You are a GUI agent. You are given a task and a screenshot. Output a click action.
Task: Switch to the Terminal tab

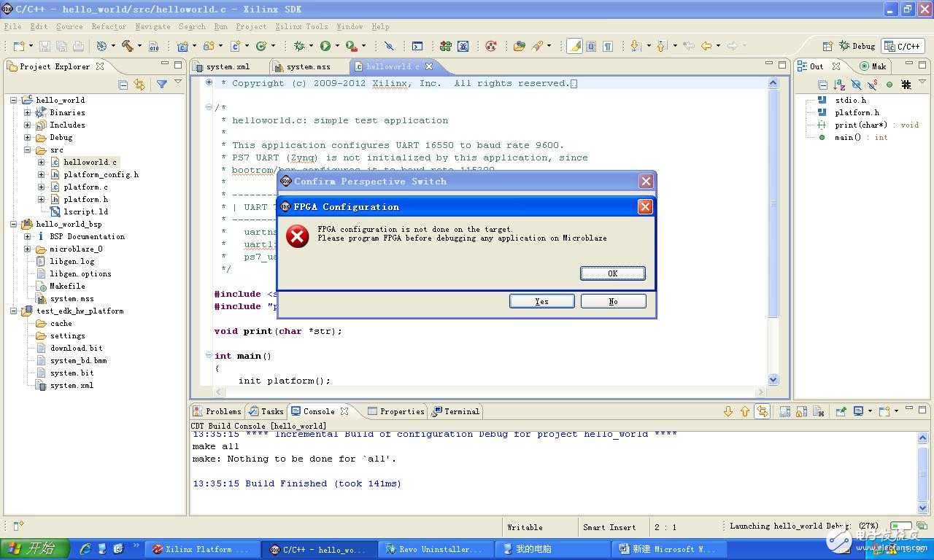pyautogui.click(x=455, y=411)
